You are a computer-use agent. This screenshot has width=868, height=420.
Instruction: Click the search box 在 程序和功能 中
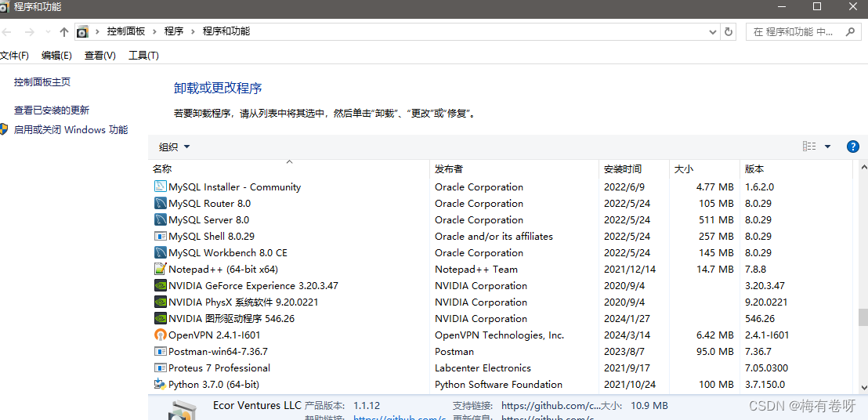point(803,31)
